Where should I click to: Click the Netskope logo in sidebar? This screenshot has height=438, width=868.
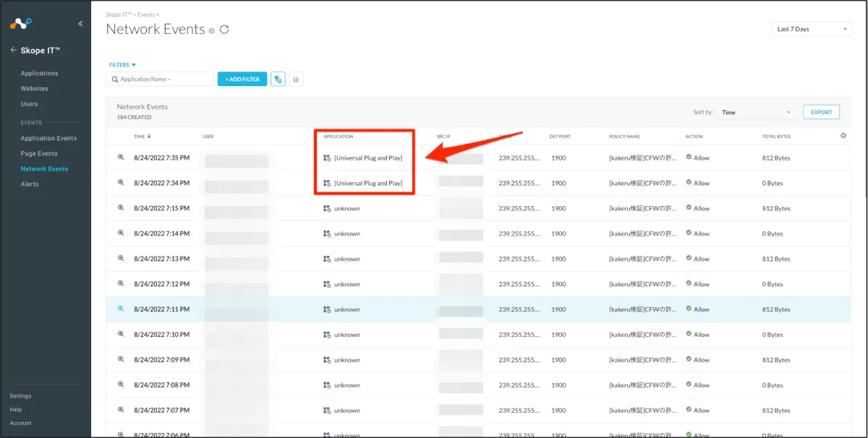21,24
